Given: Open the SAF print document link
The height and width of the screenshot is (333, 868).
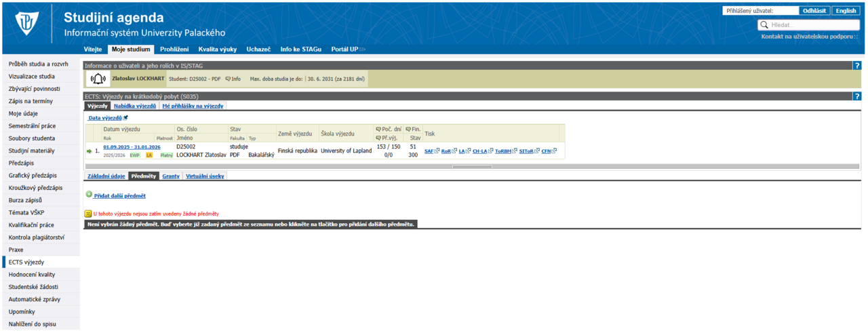Looking at the screenshot, I should tap(429, 151).
